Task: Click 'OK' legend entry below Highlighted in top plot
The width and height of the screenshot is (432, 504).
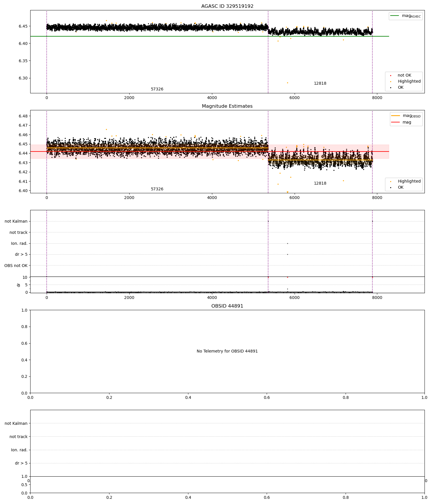Action: 400,88
